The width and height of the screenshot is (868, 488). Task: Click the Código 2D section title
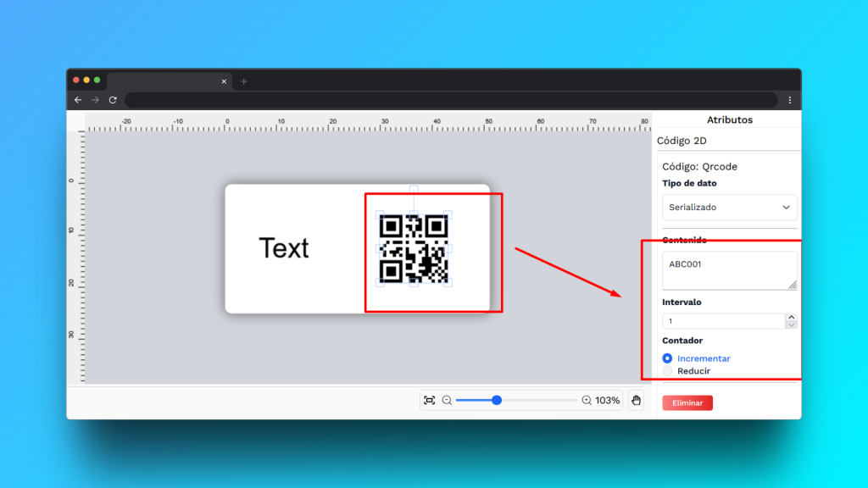point(682,141)
